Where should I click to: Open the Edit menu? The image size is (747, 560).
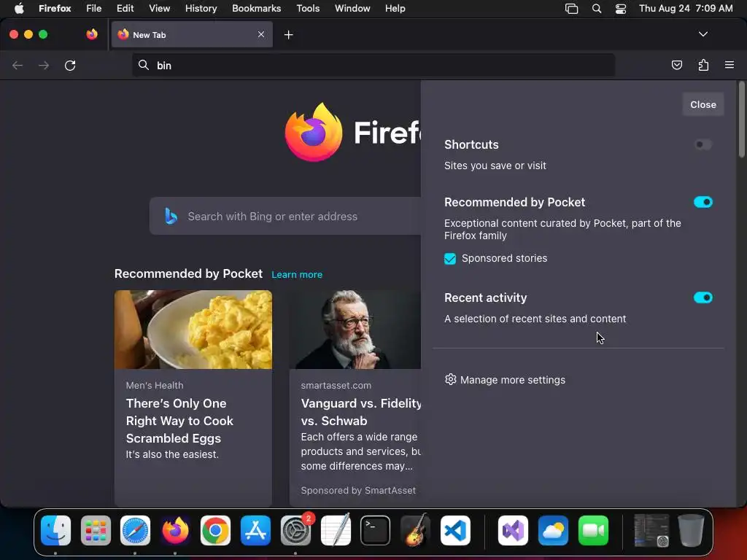click(125, 8)
